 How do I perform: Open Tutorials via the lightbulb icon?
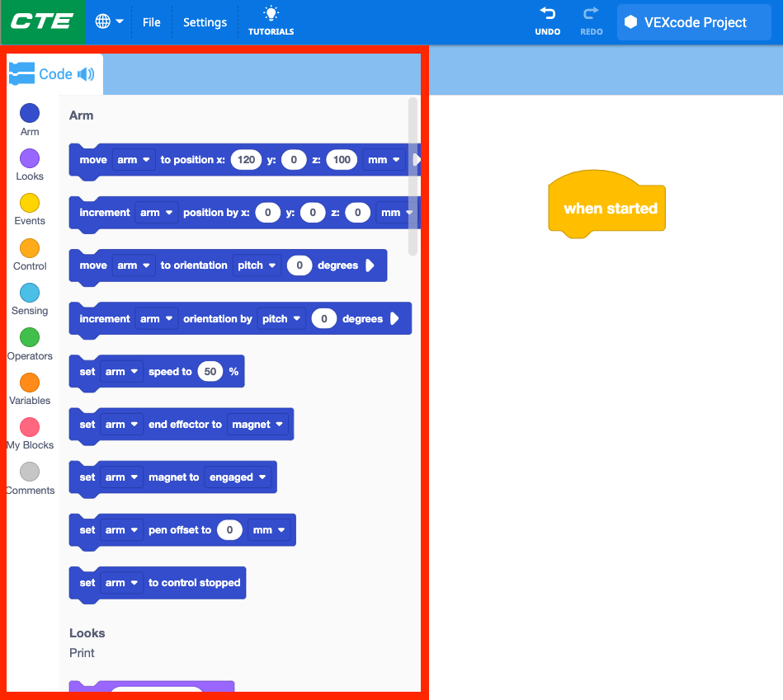[x=271, y=14]
